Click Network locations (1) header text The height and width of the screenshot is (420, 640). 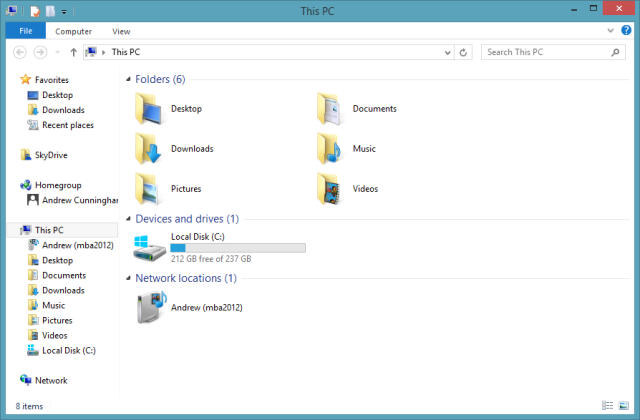coord(186,278)
